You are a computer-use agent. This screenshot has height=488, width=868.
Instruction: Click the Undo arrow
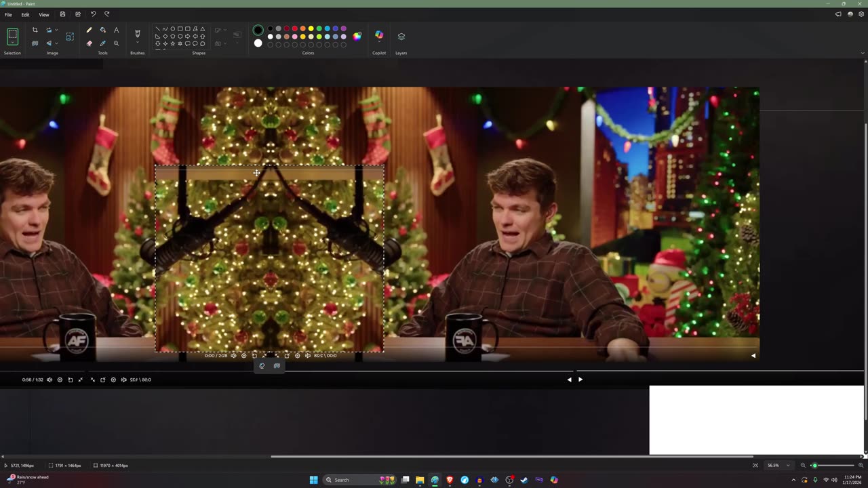93,14
